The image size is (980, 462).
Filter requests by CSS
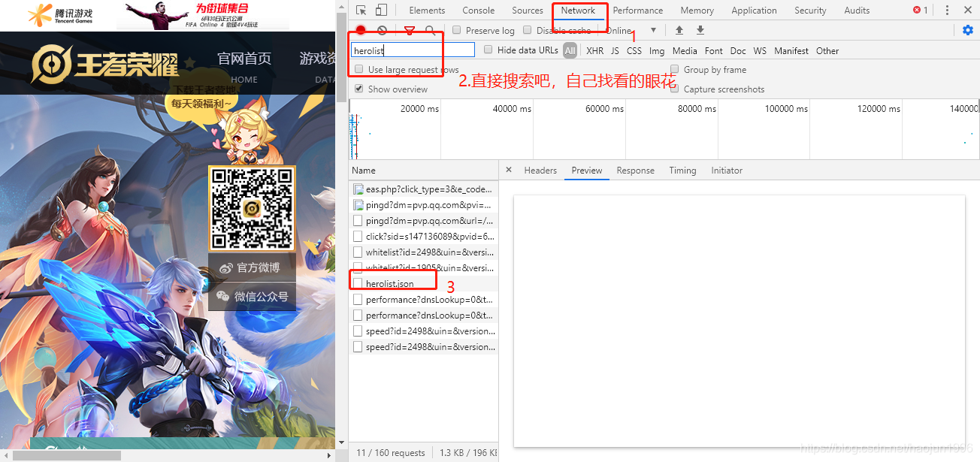click(x=634, y=51)
